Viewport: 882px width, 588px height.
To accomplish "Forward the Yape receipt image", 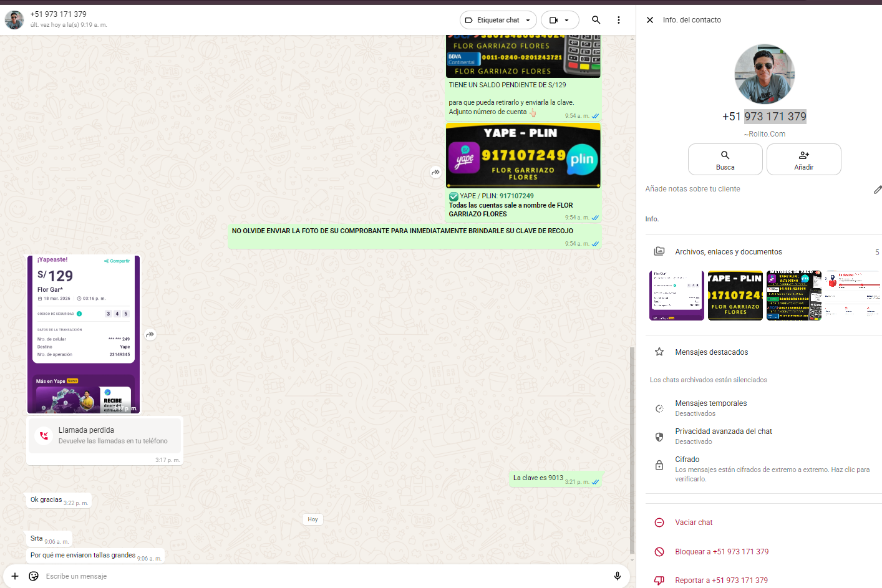I will (150, 335).
